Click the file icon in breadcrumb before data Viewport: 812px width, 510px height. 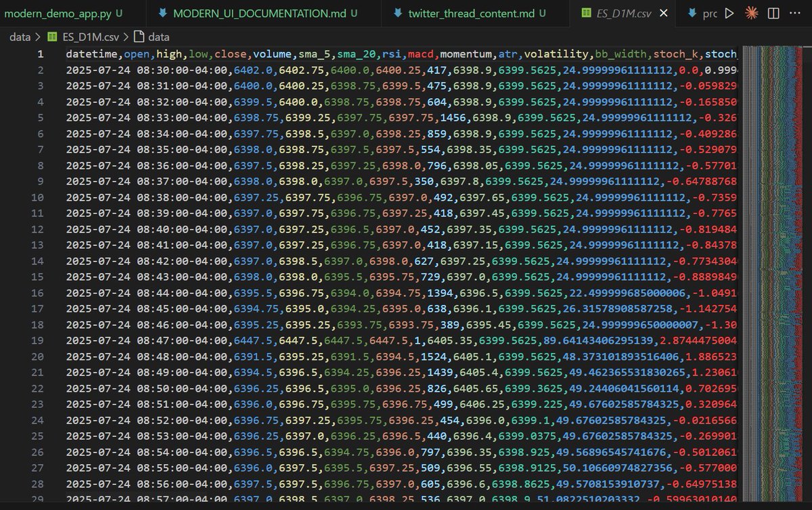(138, 37)
